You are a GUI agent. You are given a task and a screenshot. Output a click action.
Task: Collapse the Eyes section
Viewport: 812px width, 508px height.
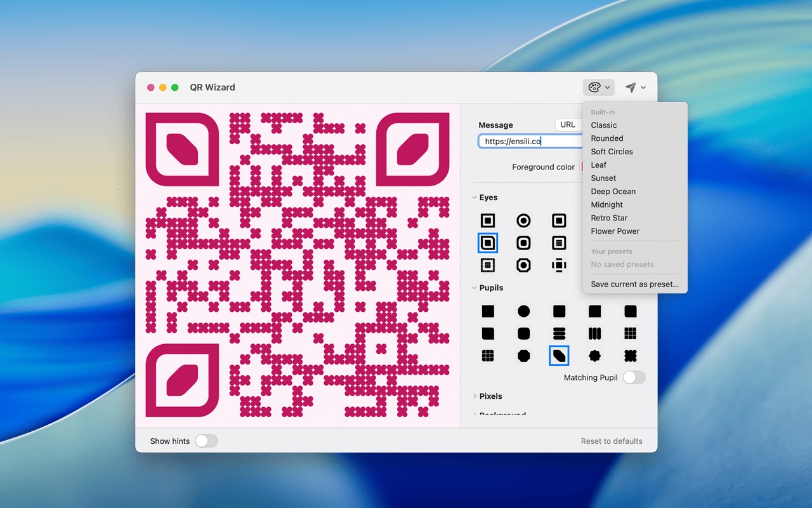(475, 197)
